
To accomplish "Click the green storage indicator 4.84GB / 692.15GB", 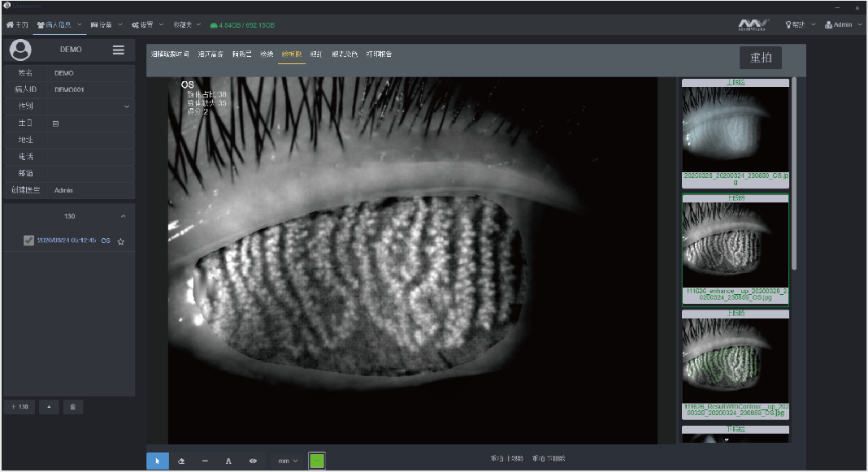I will pos(242,25).
